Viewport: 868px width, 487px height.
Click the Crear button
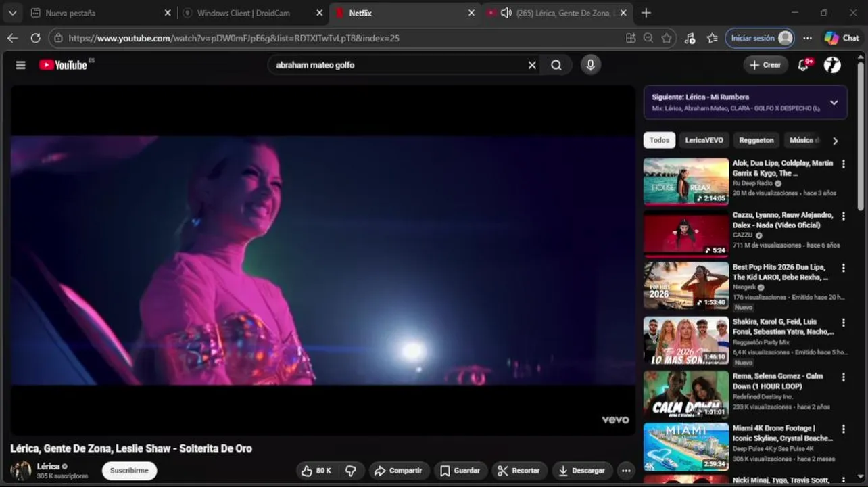765,65
